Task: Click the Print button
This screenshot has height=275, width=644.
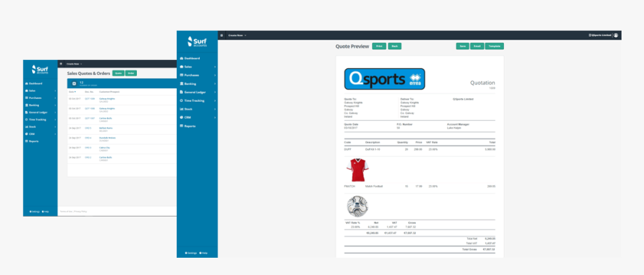Action: pos(379,46)
